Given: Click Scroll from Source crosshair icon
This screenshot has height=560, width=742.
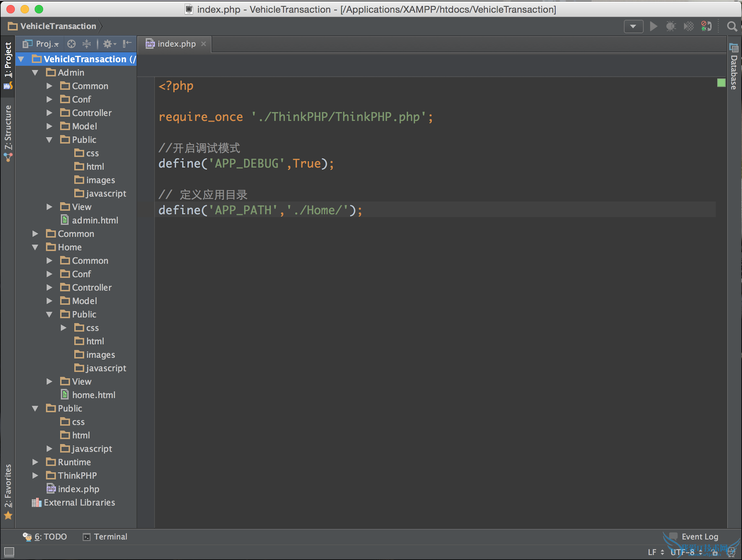Looking at the screenshot, I should [72, 44].
